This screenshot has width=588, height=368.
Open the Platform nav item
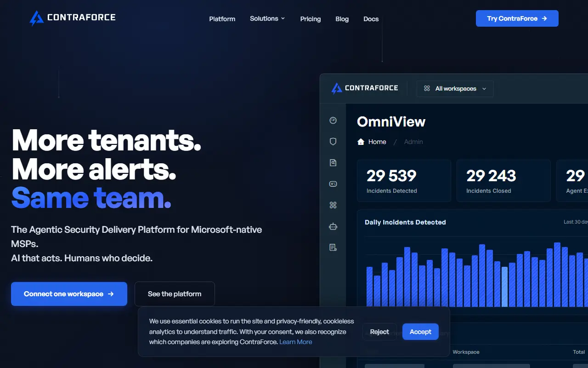(x=222, y=19)
